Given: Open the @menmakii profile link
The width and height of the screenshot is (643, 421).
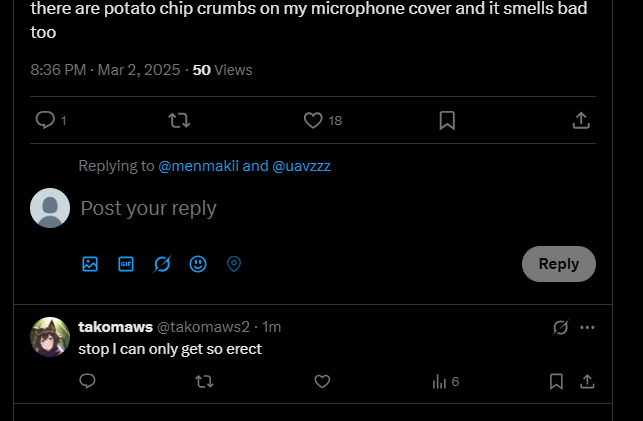Looking at the screenshot, I should pos(198,166).
